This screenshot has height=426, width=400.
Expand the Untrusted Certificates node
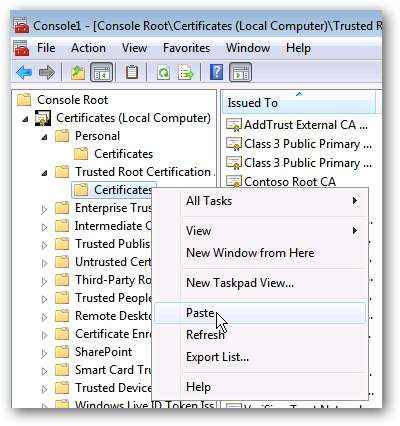coord(44,263)
